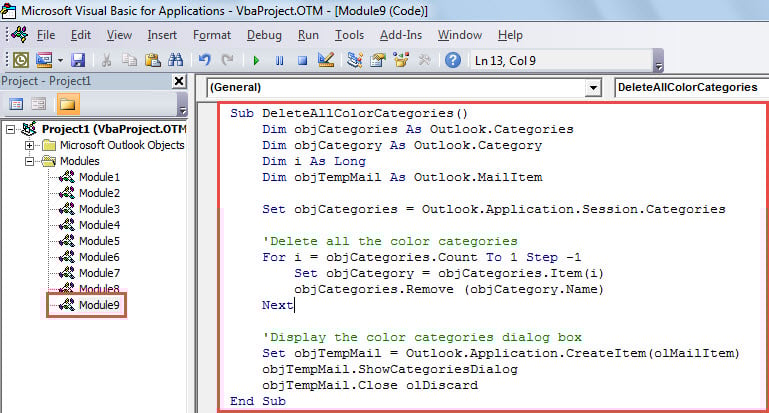Click the End Sub code line

coord(258,401)
